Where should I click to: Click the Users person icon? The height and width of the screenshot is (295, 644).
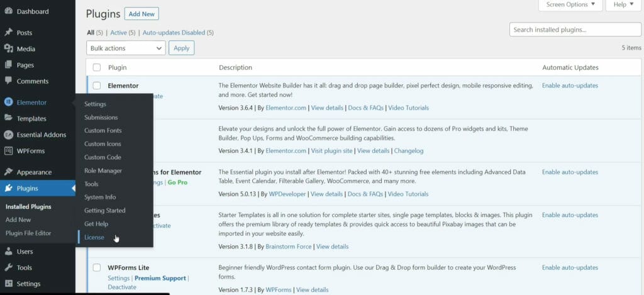point(9,251)
